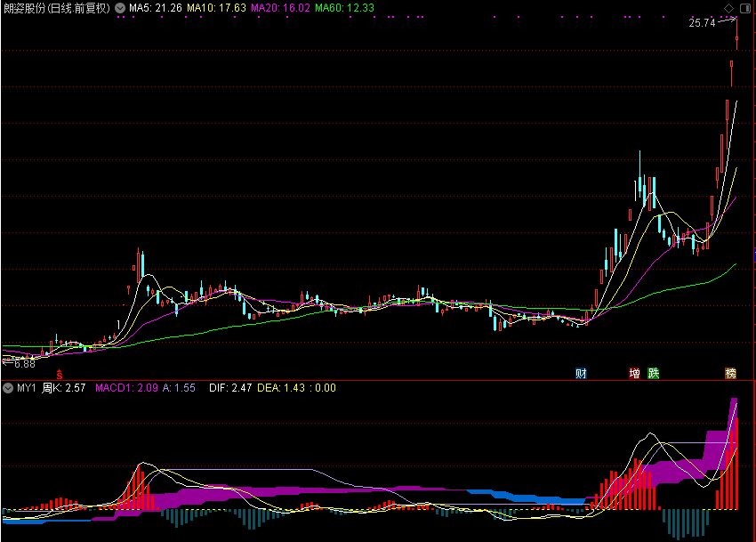The image size is (756, 542).
Task: Expand the main chart indicator dropdown arrow
Action: [120, 8]
